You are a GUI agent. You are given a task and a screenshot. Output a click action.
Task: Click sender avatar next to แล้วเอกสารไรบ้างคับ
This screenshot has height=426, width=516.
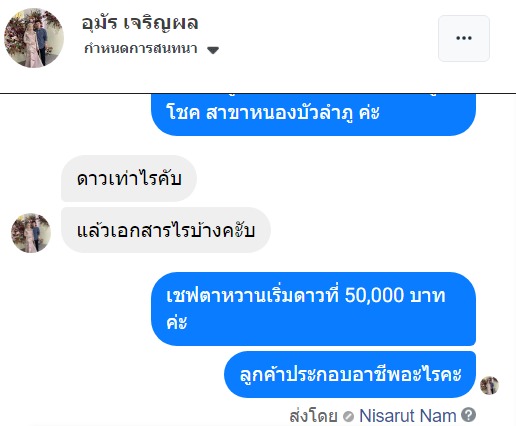pos(31,233)
